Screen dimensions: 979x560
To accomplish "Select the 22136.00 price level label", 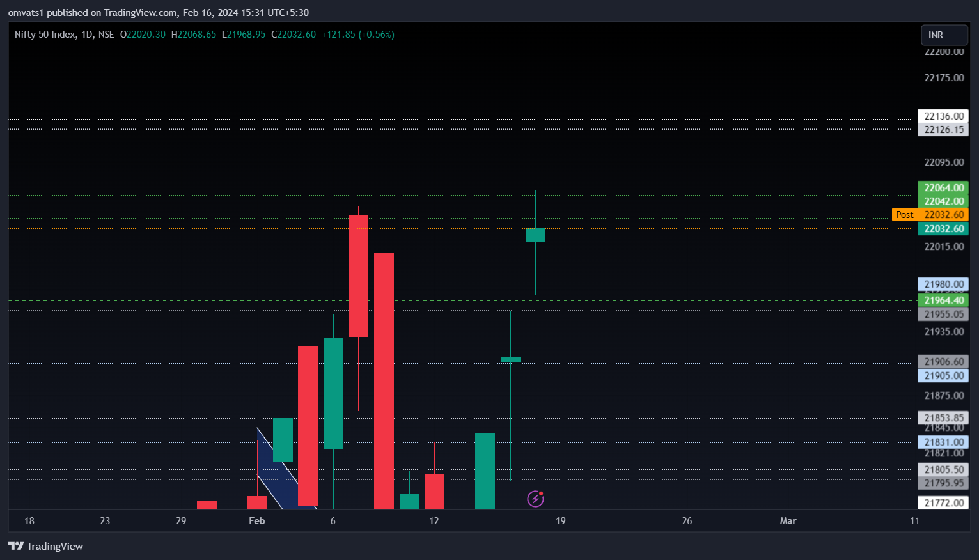I will pos(943,116).
